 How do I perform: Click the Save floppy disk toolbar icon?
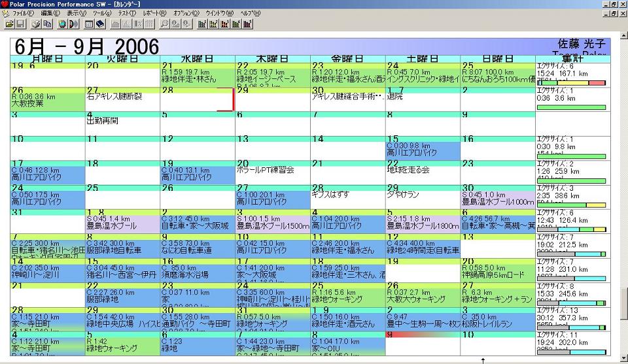(21, 24)
